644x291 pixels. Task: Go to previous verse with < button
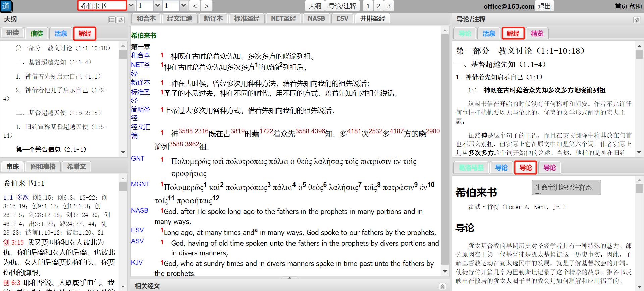pos(195,6)
